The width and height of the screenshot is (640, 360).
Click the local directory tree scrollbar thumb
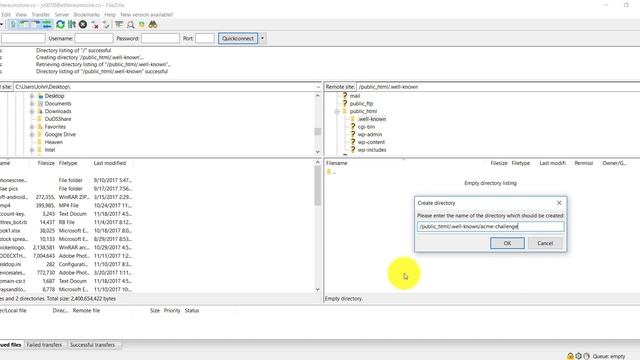[318, 131]
